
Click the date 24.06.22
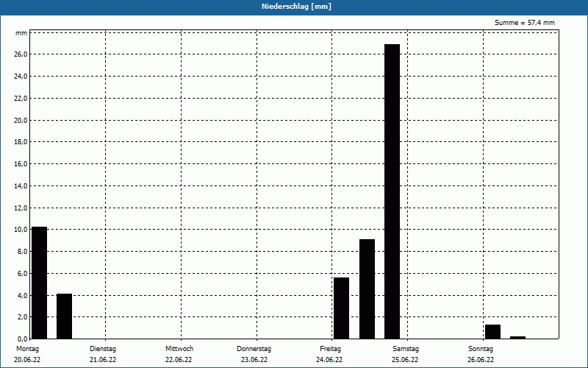[x=329, y=360]
